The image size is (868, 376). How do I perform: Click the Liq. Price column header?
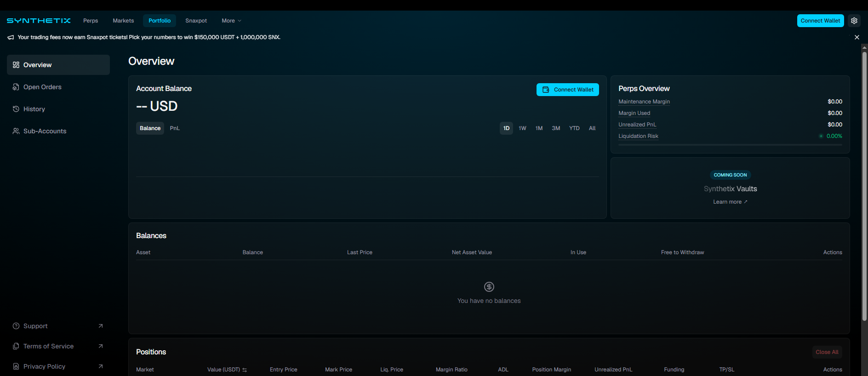coord(392,370)
